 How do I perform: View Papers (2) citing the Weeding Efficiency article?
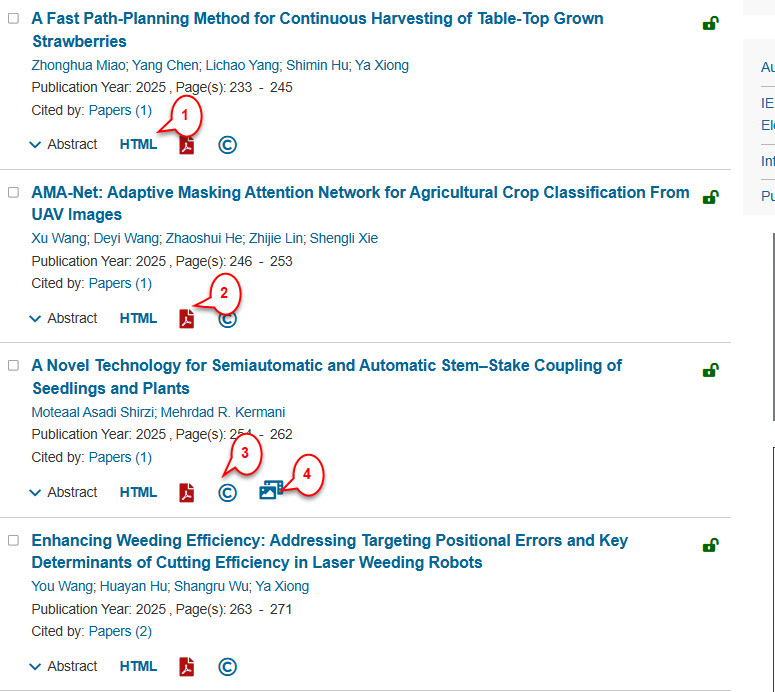tap(120, 631)
